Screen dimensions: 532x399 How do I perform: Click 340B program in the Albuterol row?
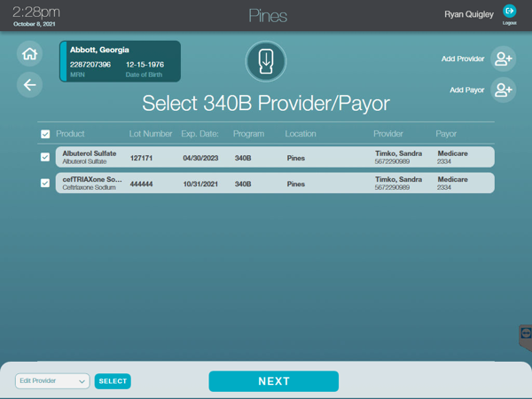coord(243,158)
